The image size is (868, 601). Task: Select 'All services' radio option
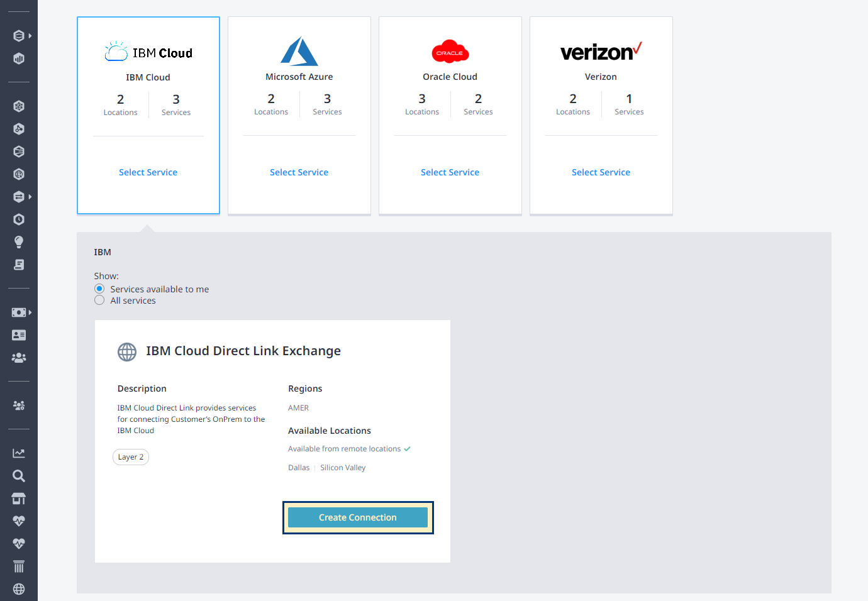coord(99,300)
